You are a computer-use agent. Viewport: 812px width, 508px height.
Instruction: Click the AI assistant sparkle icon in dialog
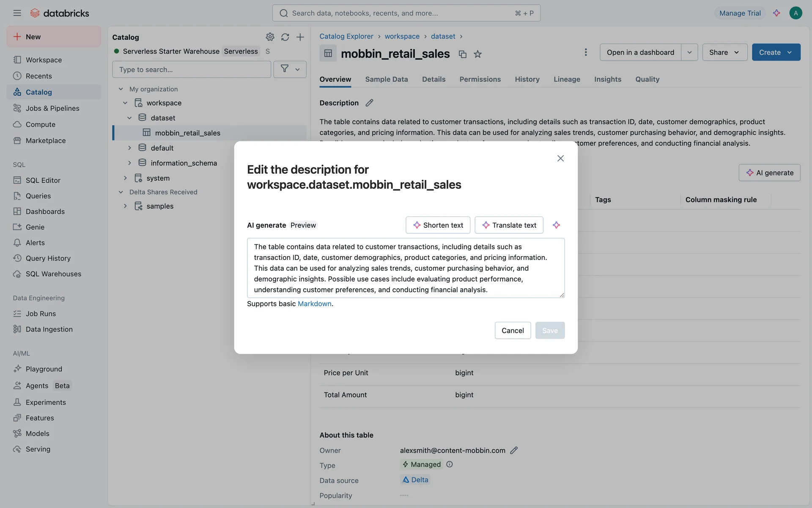[556, 225]
